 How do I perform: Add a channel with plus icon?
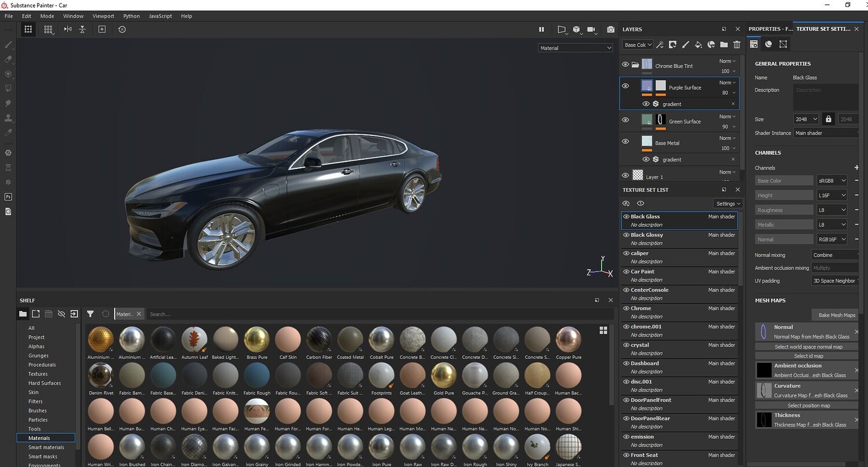(856, 168)
